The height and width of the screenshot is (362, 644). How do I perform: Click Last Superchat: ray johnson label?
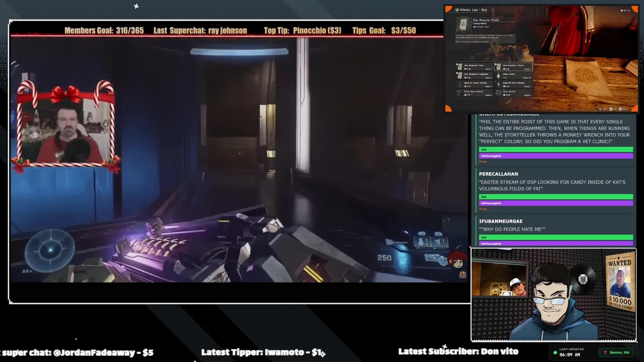click(200, 31)
